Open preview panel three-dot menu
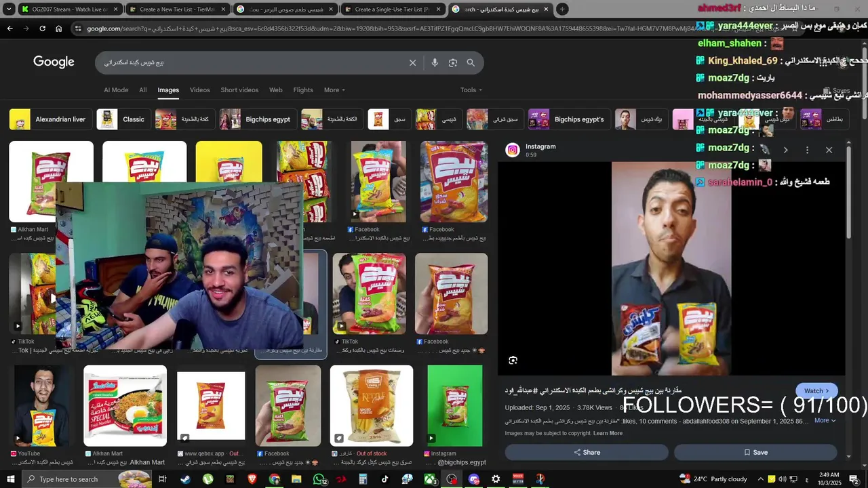Image resolution: width=868 pixels, height=488 pixels. [807, 150]
